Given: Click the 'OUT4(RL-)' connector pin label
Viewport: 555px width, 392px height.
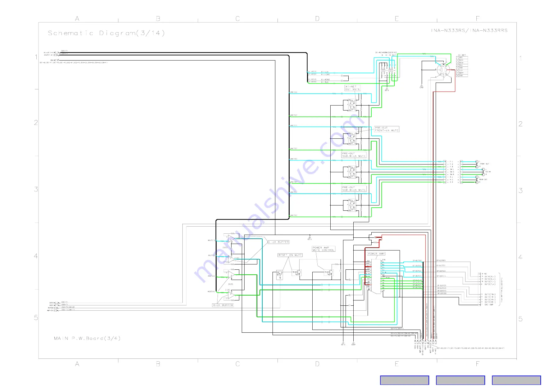Looking at the screenshot, I should click(490, 277).
